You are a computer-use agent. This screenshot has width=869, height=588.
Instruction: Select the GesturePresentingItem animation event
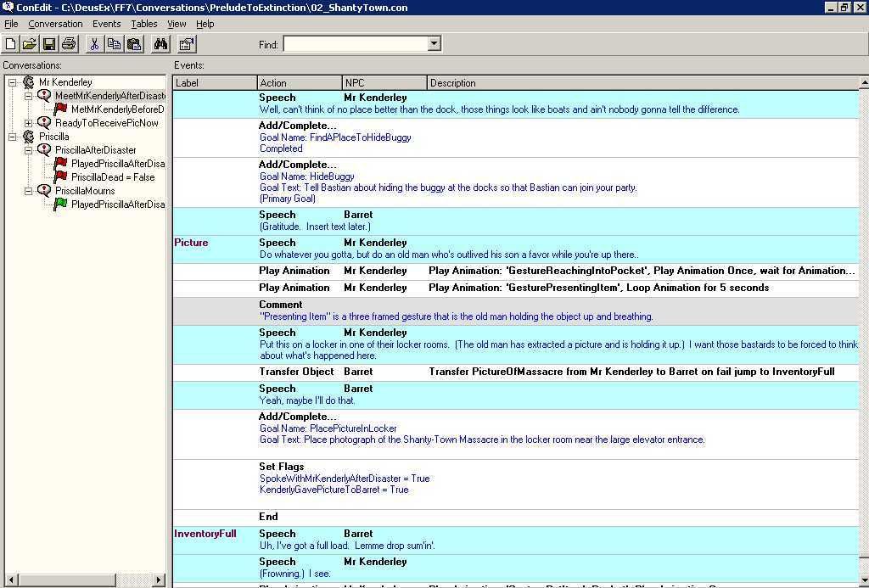point(516,288)
